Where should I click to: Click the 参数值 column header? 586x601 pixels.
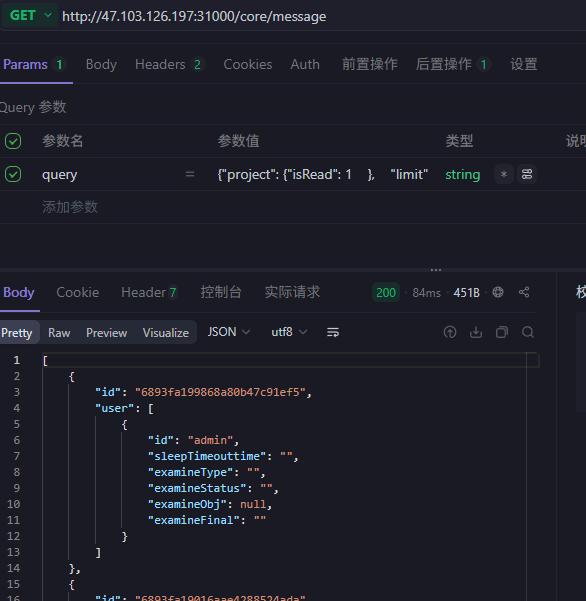238,141
